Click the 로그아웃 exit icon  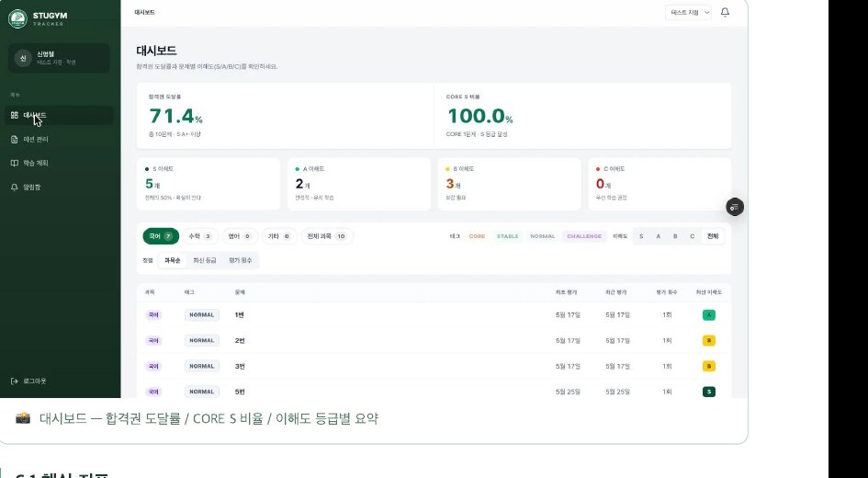[15, 381]
